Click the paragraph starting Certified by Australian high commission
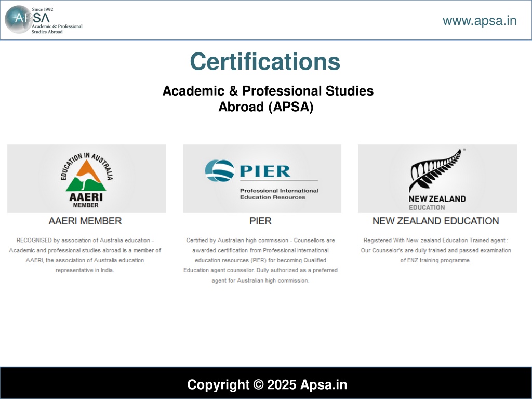 261,260
